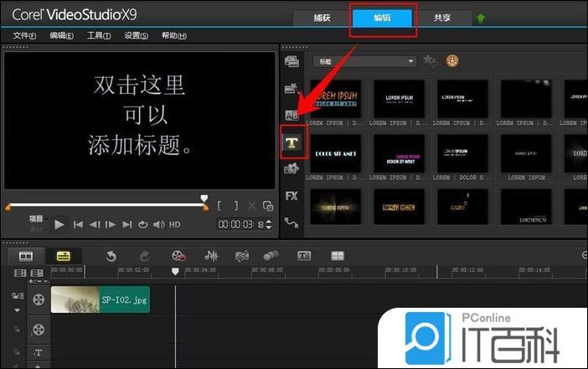Click the green upload arrow icon
Viewport: 588px width, 369px height.
coord(481,18)
